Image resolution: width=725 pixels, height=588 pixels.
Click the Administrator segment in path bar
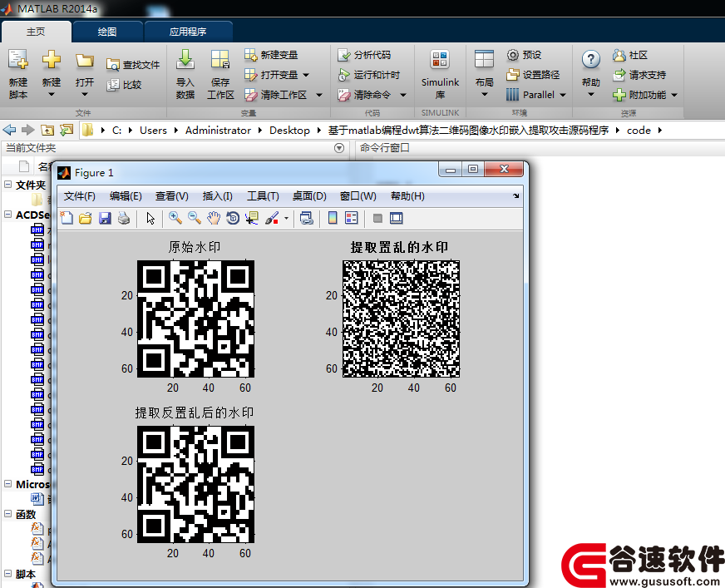coord(218,131)
